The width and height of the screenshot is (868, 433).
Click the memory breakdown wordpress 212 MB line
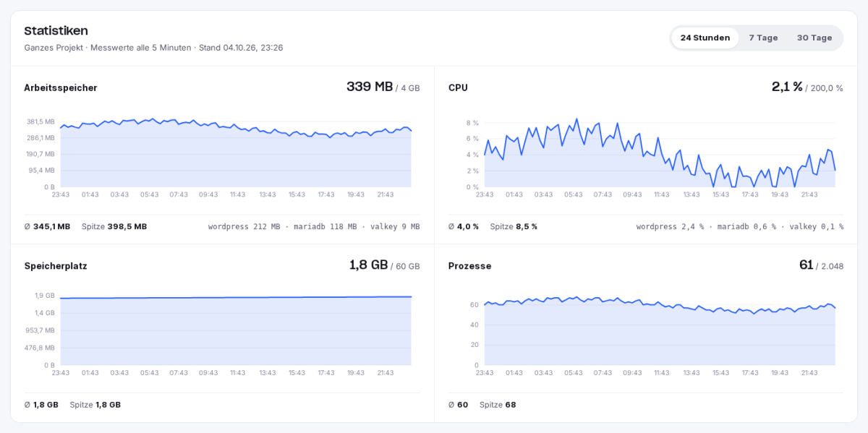[x=314, y=226]
